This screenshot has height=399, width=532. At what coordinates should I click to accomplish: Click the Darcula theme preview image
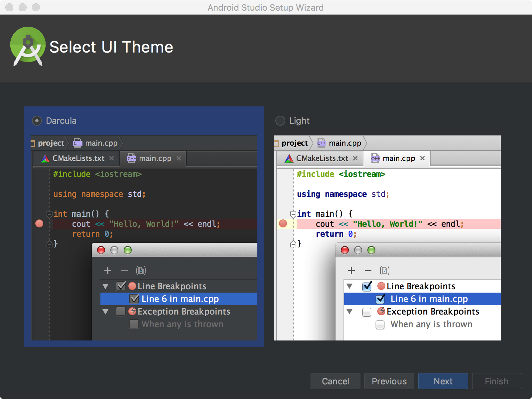[x=144, y=237]
